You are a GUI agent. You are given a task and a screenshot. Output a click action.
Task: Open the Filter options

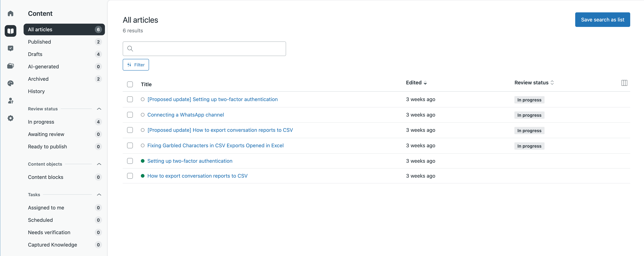136,65
